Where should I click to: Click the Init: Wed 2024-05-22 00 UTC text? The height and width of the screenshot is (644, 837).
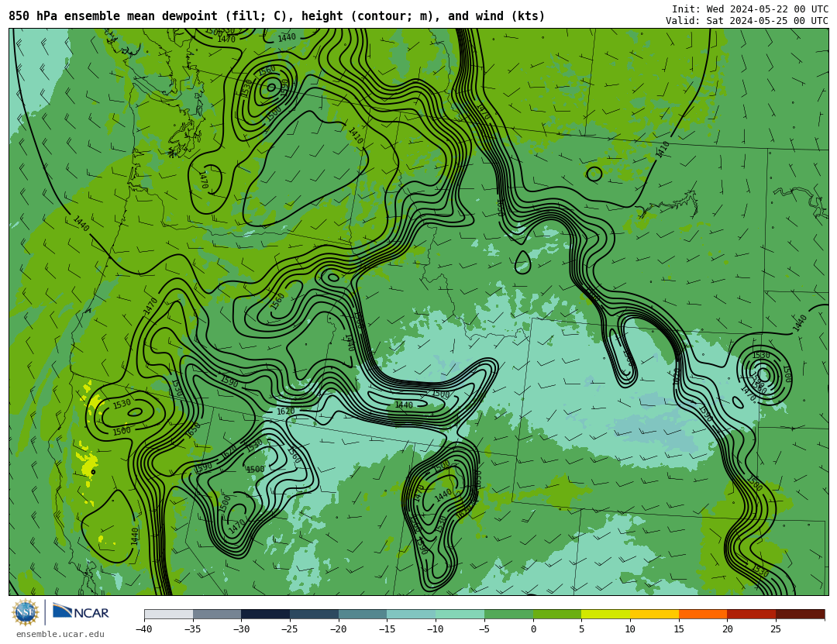click(x=750, y=9)
